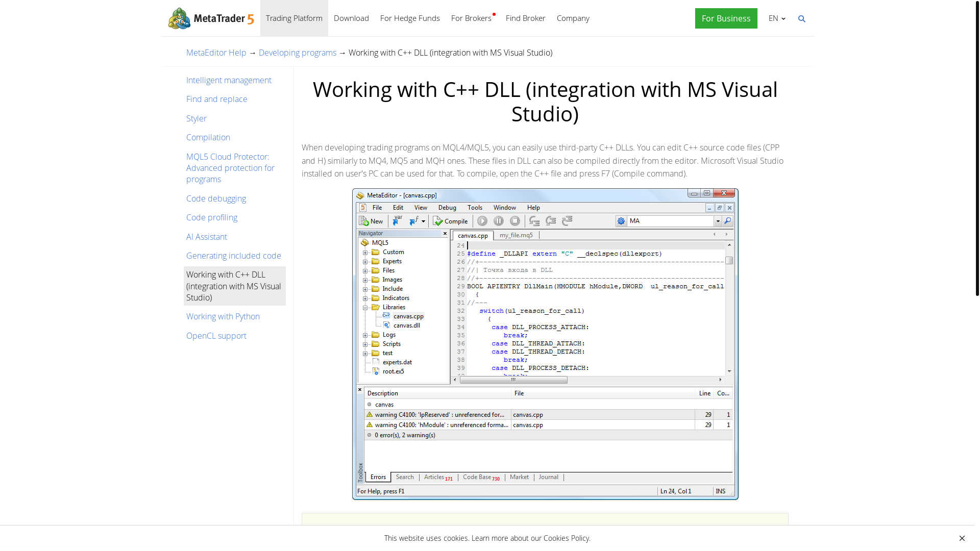This screenshot has width=980, height=551.
Task: Click the editor horizontal scrollbar thumb
Action: click(x=513, y=380)
